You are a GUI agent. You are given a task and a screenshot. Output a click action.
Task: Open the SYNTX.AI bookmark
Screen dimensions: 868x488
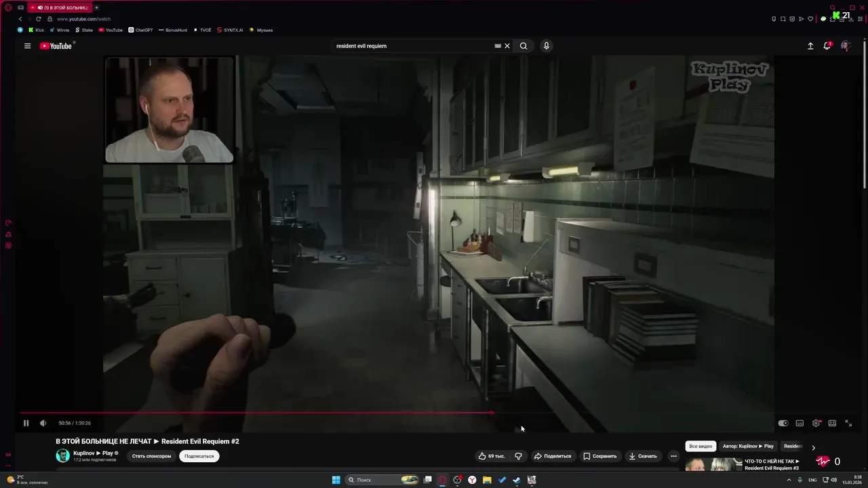pos(229,30)
